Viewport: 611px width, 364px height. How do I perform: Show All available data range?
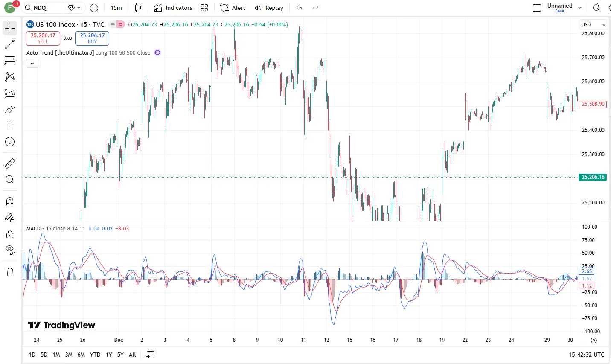[132, 355]
